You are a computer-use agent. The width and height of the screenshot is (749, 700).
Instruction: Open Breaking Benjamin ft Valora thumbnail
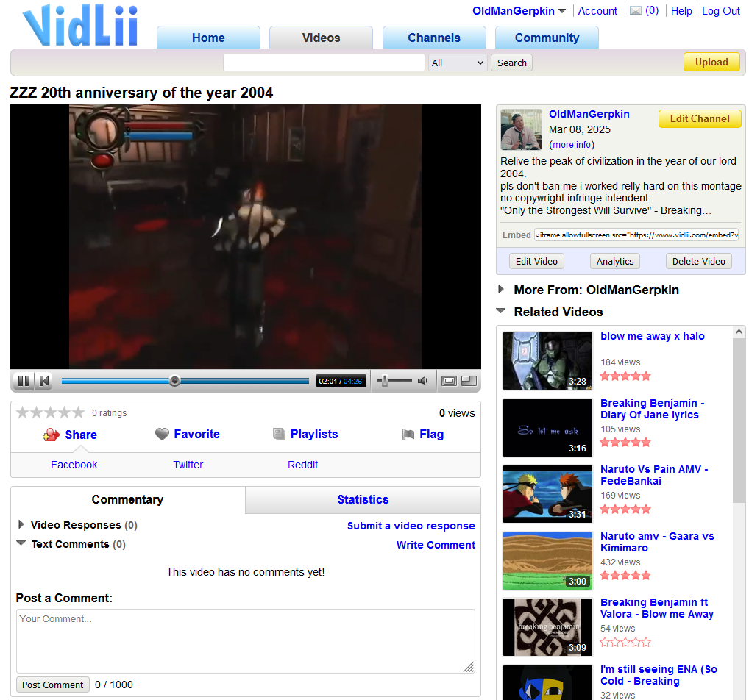(x=547, y=627)
